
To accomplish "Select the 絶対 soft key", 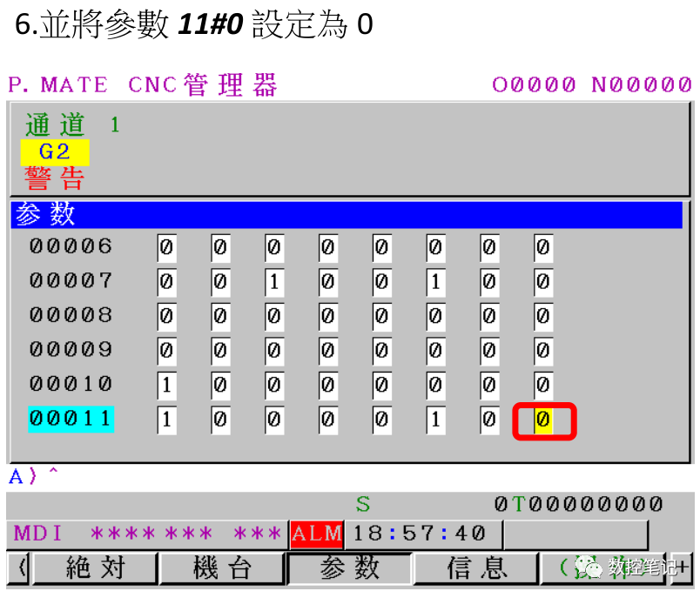I will point(96,568).
